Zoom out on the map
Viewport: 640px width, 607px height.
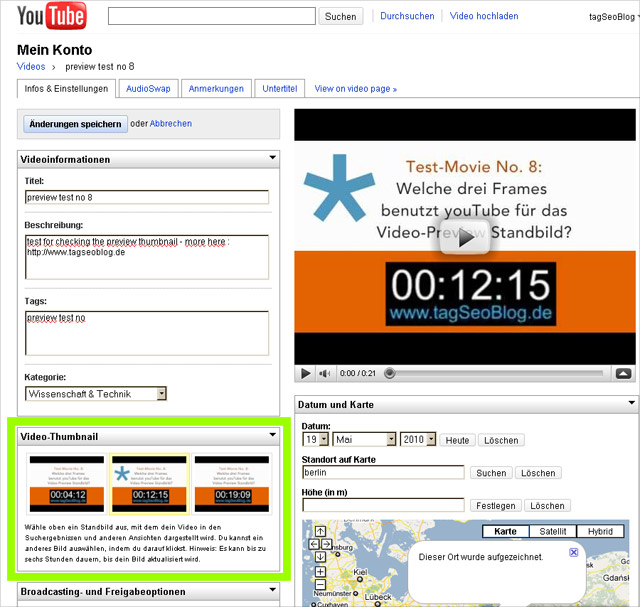pos(320,584)
